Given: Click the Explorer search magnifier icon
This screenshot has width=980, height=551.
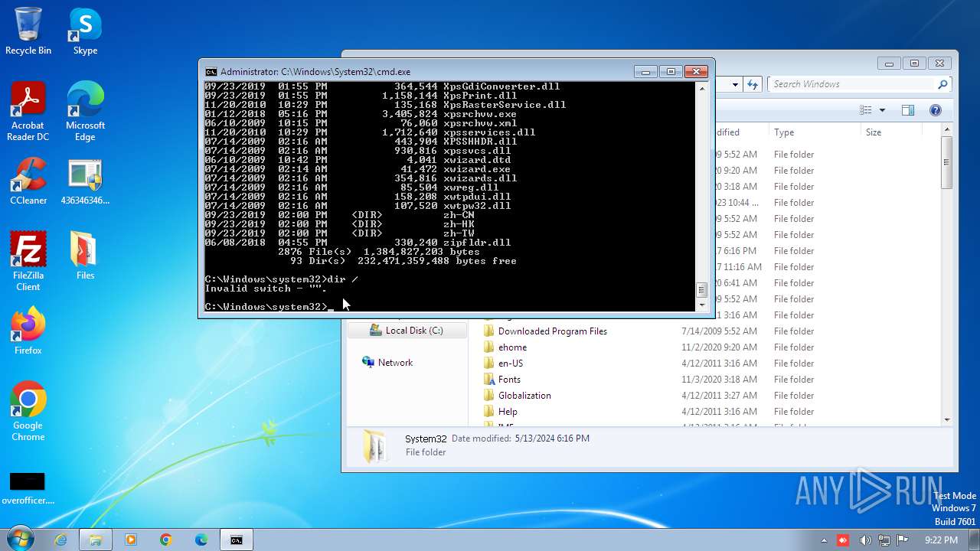Looking at the screenshot, I should (x=942, y=84).
